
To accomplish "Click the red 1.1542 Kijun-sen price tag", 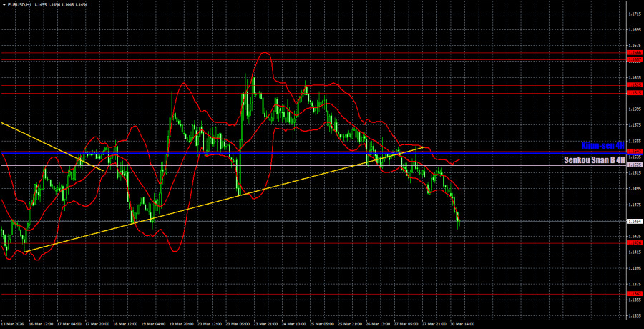I will tap(635, 152).
